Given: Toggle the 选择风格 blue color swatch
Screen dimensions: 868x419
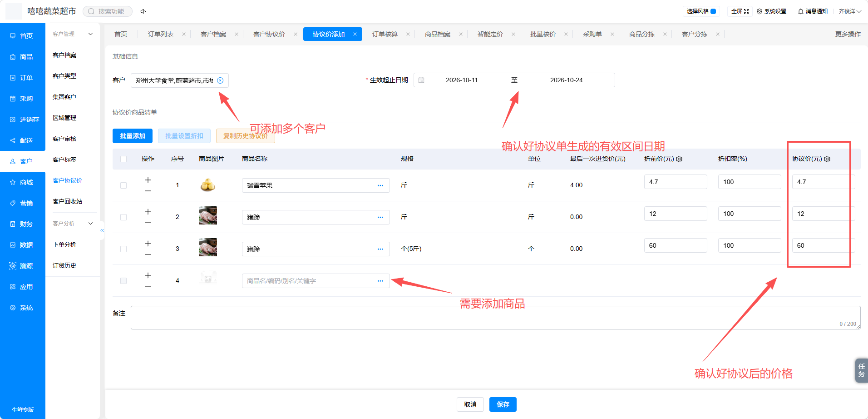Looking at the screenshot, I should coord(713,11).
